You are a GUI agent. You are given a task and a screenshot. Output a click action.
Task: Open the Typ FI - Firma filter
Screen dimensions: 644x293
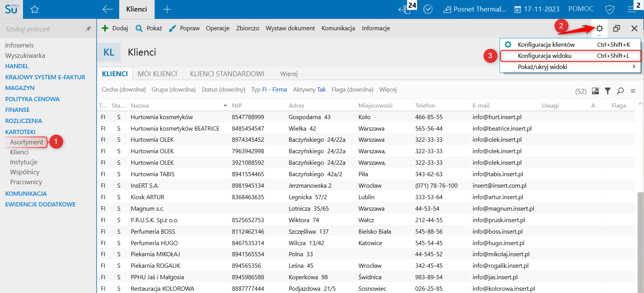269,90
